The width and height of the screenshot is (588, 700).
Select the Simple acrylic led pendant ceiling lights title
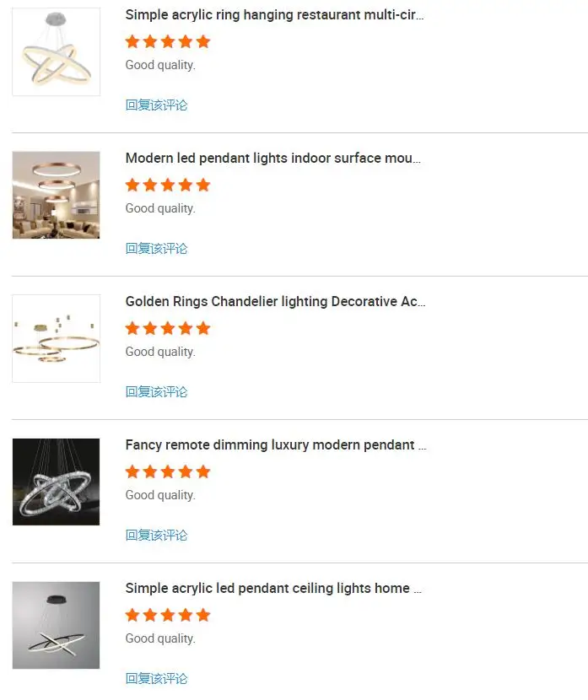tap(272, 588)
